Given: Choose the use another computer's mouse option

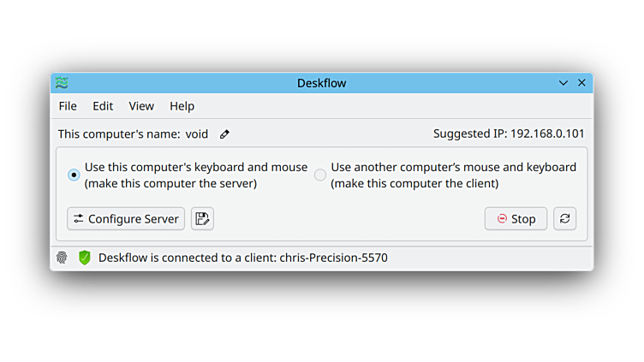Looking at the screenshot, I should (320, 175).
